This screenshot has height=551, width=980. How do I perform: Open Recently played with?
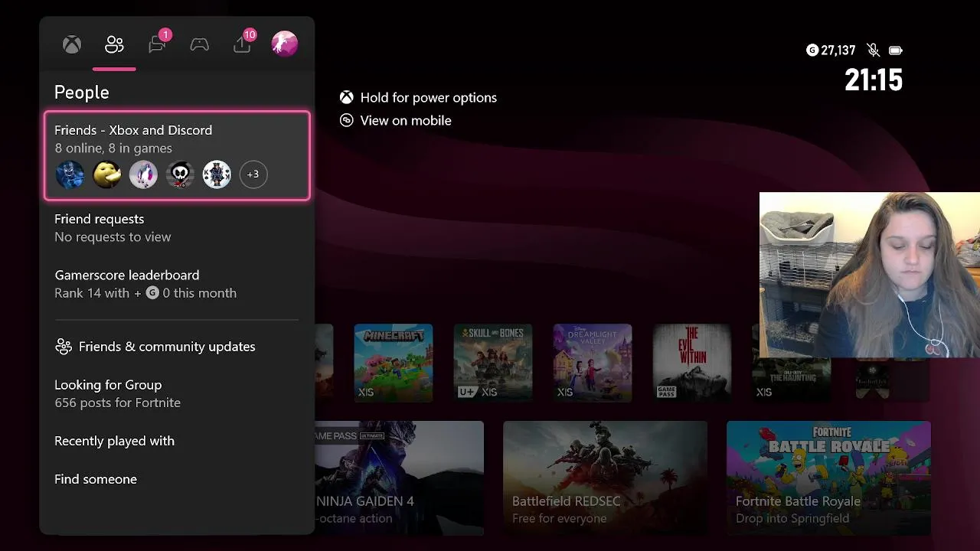(177, 441)
